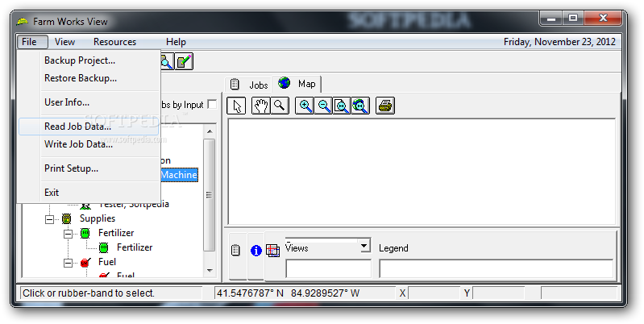Choose Exit from the File menu
Screen dimensions: 644x324
click(x=89, y=193)
